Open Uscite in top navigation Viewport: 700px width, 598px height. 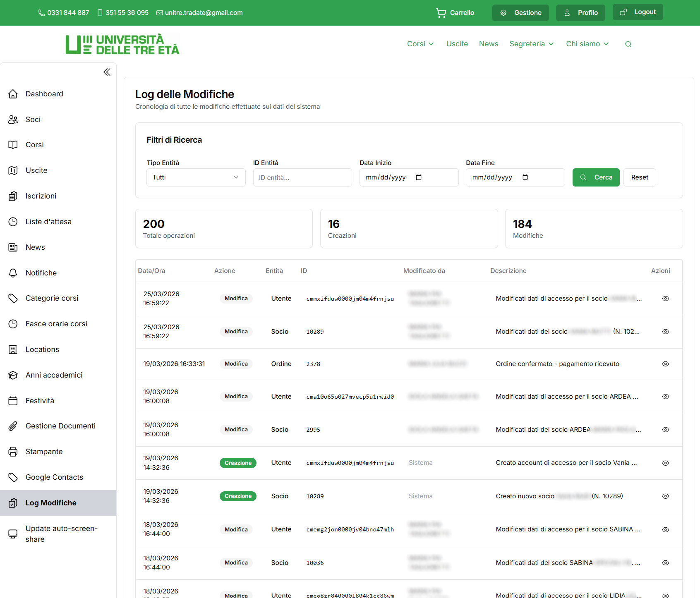tap(457, 44)
